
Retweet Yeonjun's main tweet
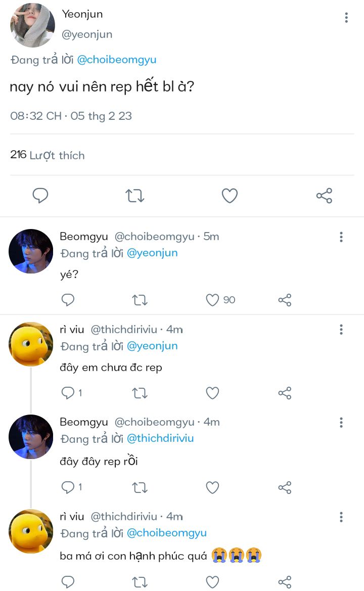[x=135, y=196]
